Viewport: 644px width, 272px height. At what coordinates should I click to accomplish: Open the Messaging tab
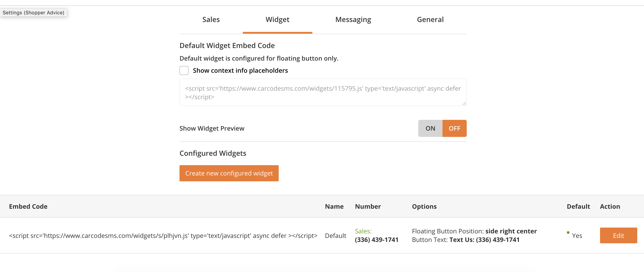point(353,20)
